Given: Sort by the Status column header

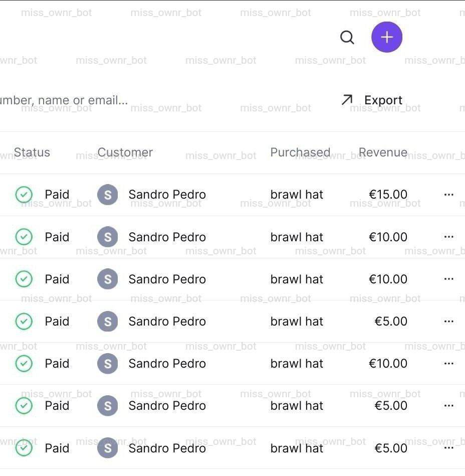Looking at the screenshot, I should (32, 152).
